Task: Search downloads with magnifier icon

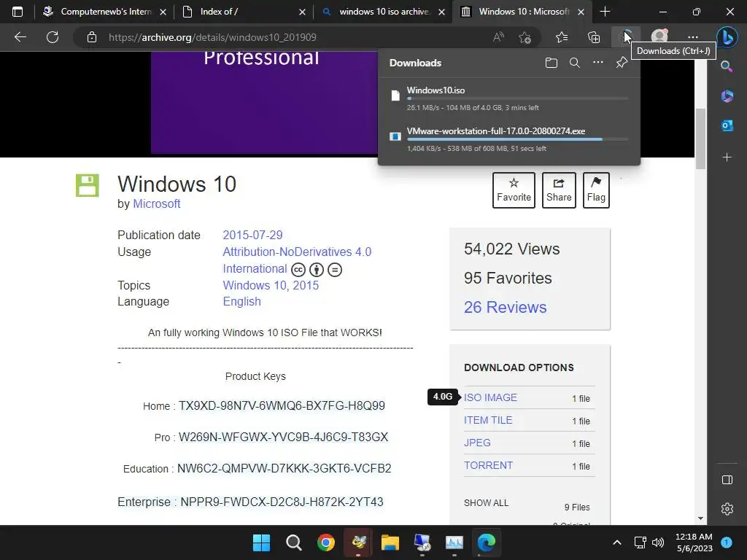Action: [x=575, y=63]
